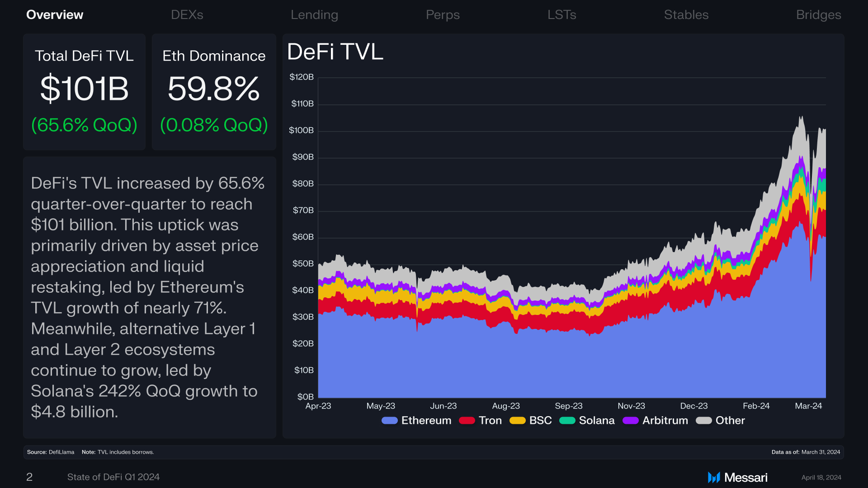This screenshot has width=868, height=488.
Task: Click the Data as of March 31, 2024 text
Action: [806, 452]
